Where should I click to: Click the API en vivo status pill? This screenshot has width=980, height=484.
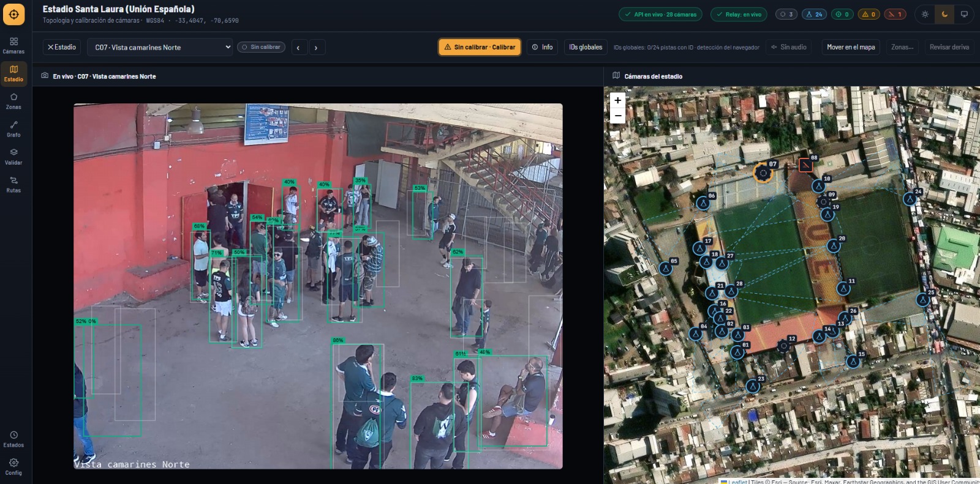point(661,14)
